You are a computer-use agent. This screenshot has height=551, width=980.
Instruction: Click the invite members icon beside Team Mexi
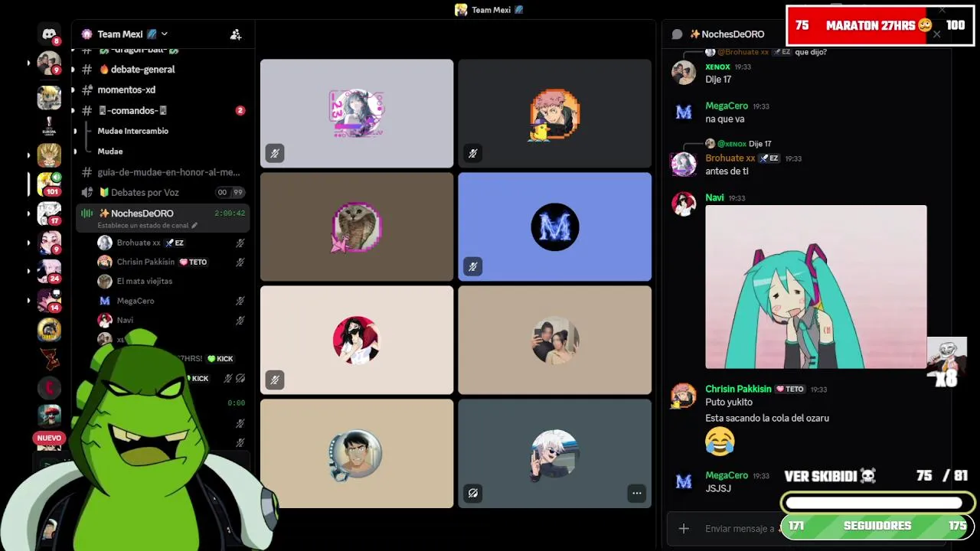coord(236,34)
